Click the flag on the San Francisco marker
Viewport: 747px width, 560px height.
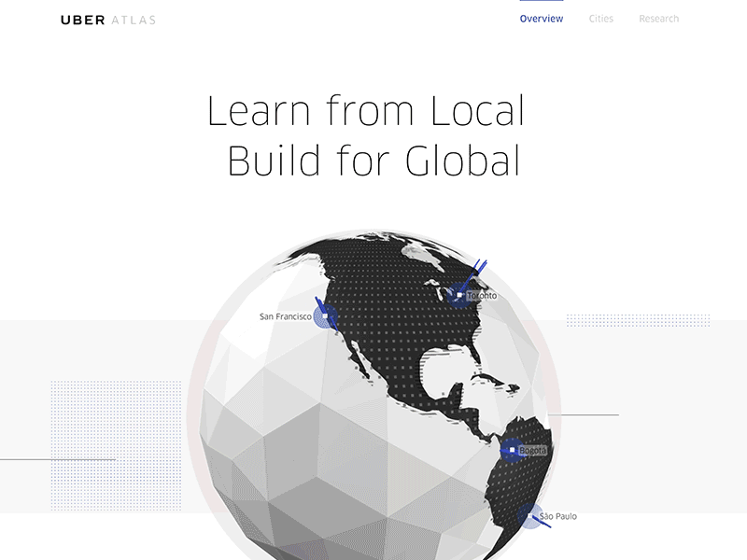click(318, 301)
